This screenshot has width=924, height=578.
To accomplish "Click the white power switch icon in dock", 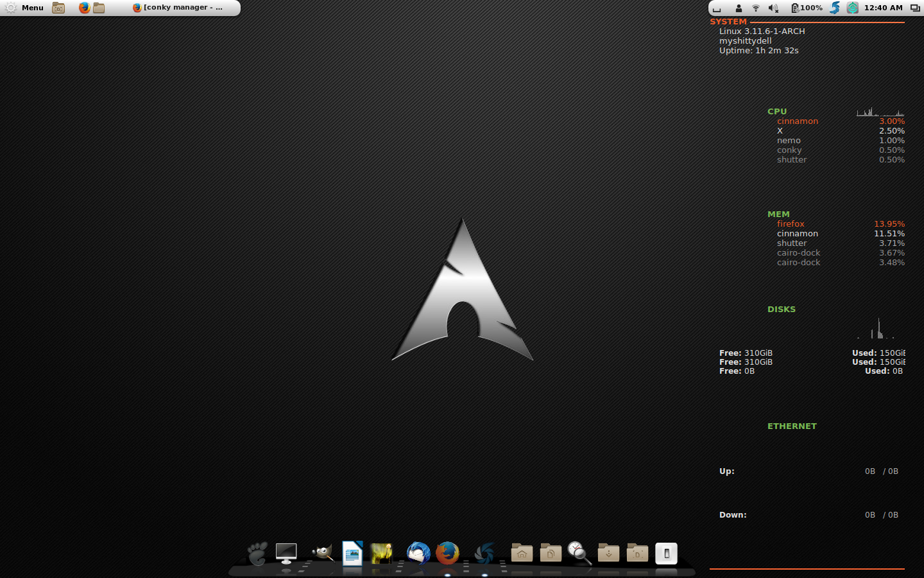I will (666, 553).
